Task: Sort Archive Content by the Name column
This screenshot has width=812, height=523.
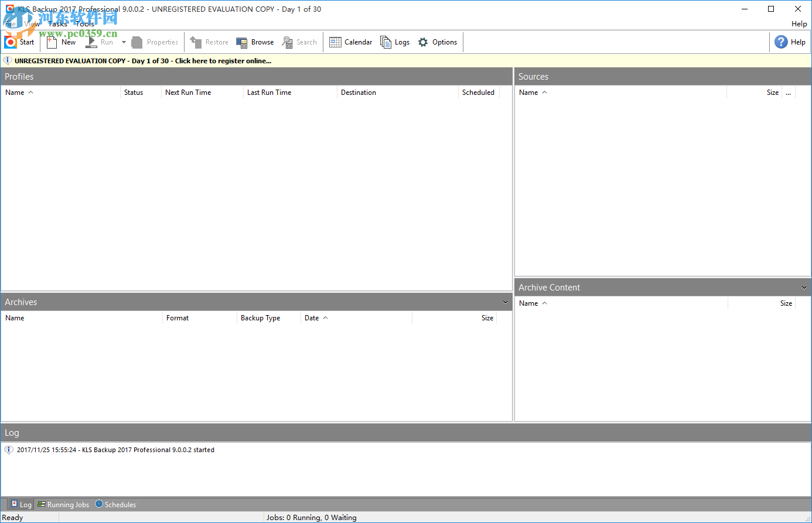Action: pyautogui.click(x=622, y=303)
